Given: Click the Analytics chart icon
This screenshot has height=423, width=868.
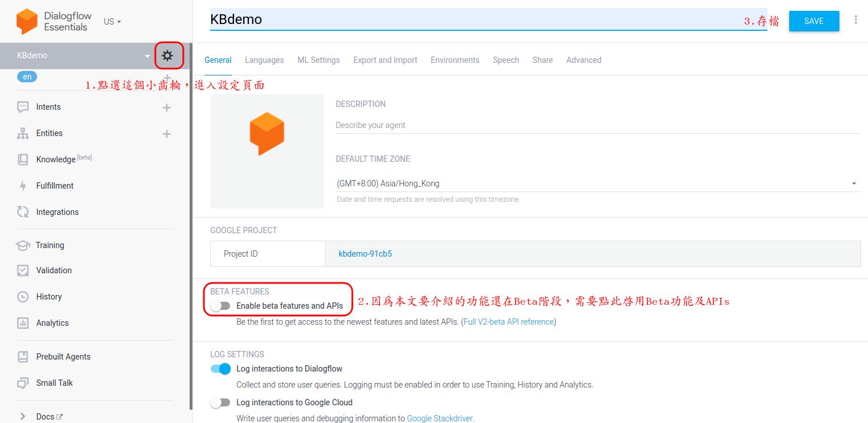Looking at the screenshot, I should click(23, 323).
